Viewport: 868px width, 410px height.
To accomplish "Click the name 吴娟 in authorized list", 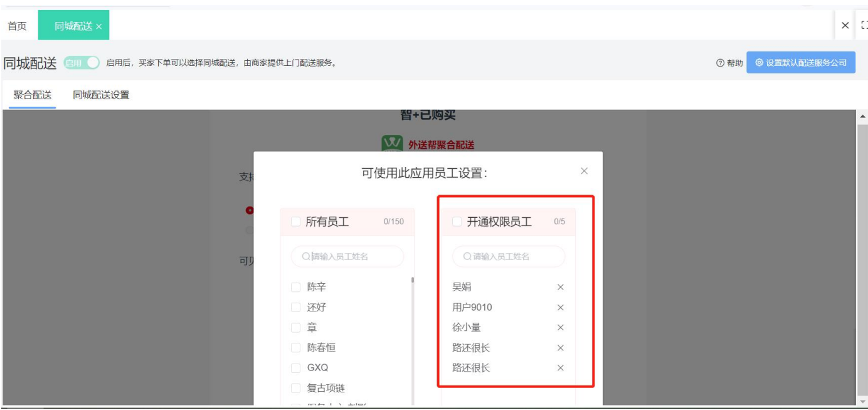I will pyautogui.click(x=462, y=288).
